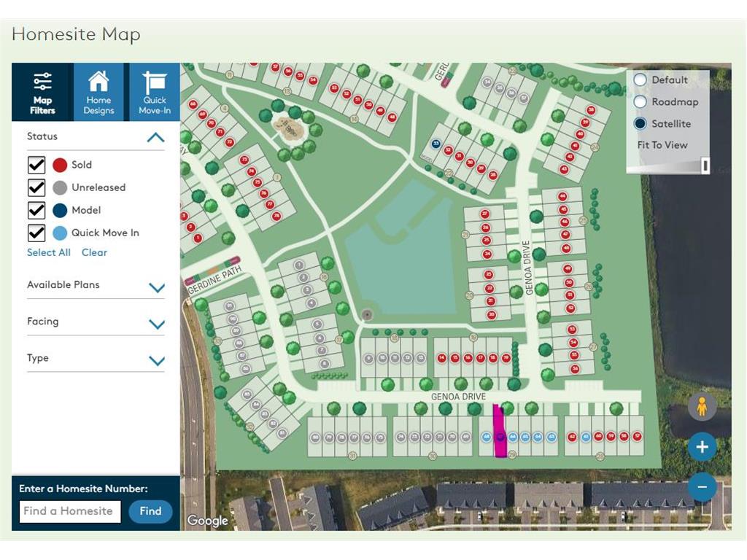This screenshot has width=747, height=560.
Task: Select the Roadmap map view
Action: [640, 102]
